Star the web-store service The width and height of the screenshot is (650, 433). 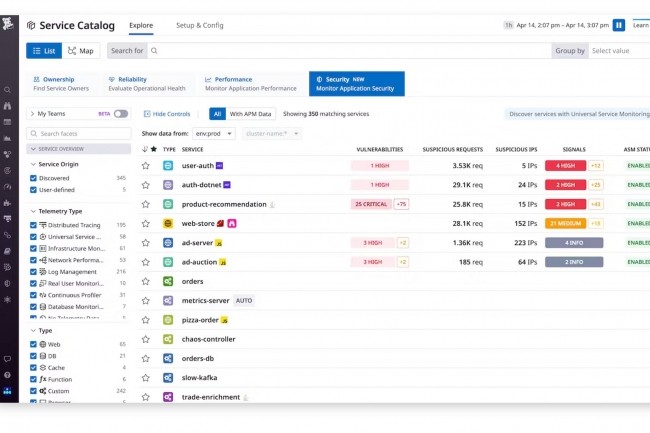point(146,224)
